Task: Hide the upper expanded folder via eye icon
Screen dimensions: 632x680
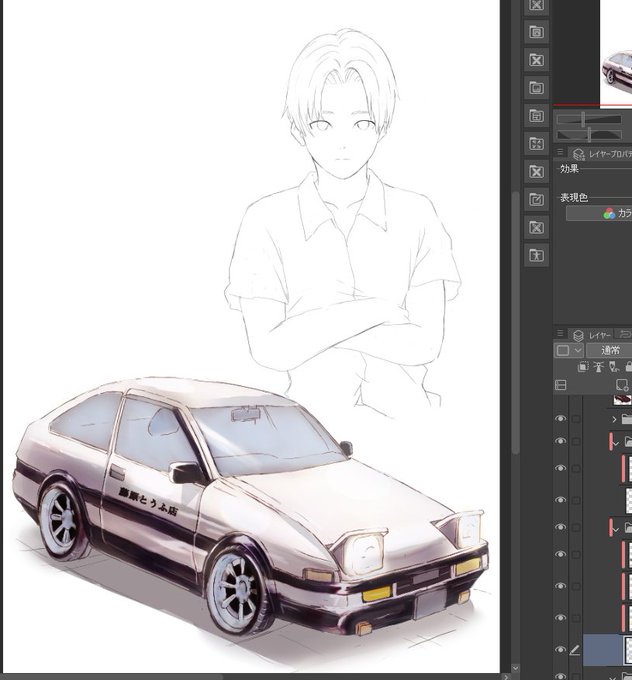Action: pos(560,441)
